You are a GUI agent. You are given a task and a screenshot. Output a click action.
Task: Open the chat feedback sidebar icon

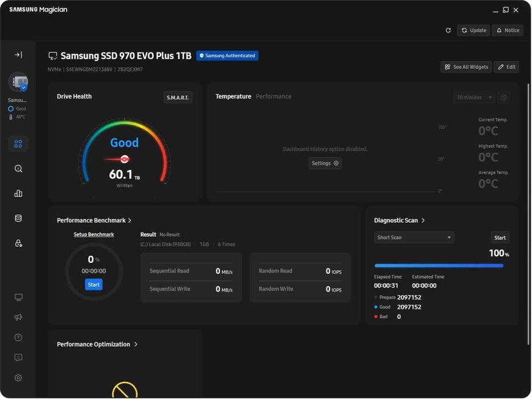18,357
